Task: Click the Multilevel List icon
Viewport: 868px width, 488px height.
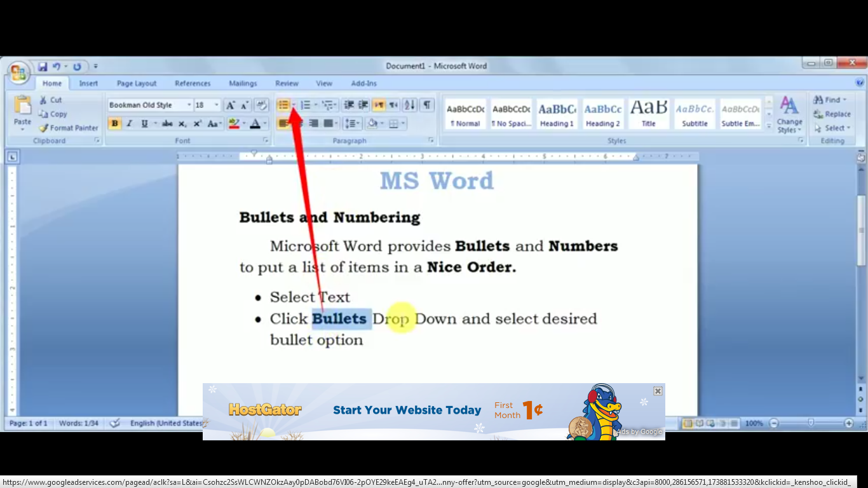Action: pos(328,105)
